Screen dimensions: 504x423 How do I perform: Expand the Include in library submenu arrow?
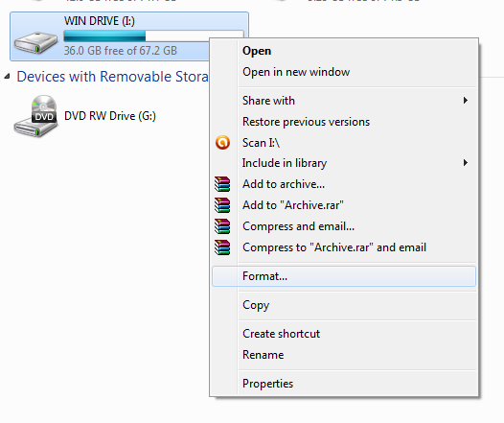[466, 163]
